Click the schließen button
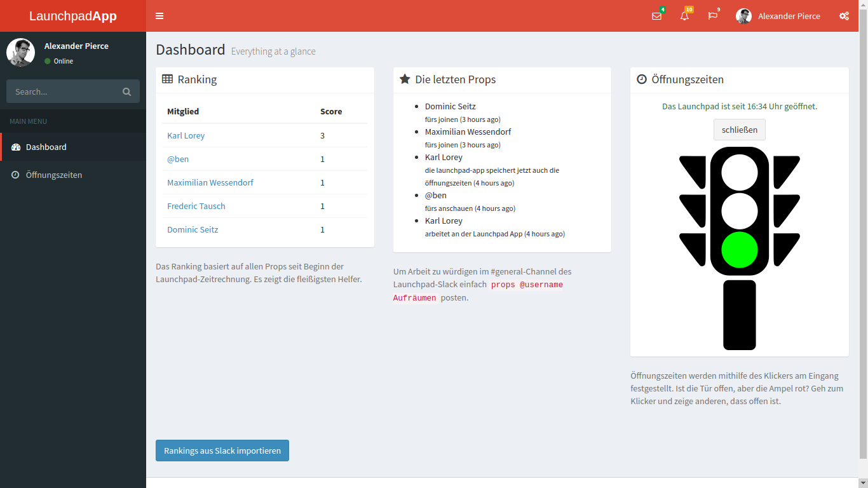 pos(740,130)
